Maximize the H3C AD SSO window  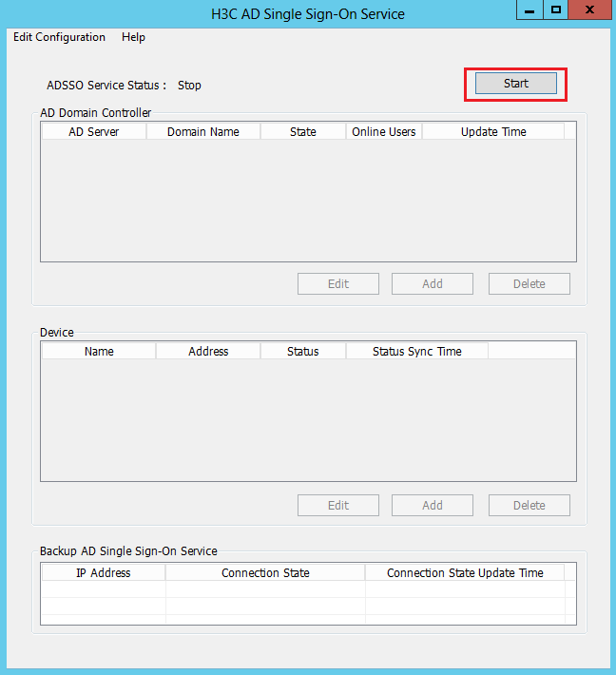[x=556, y=10]
